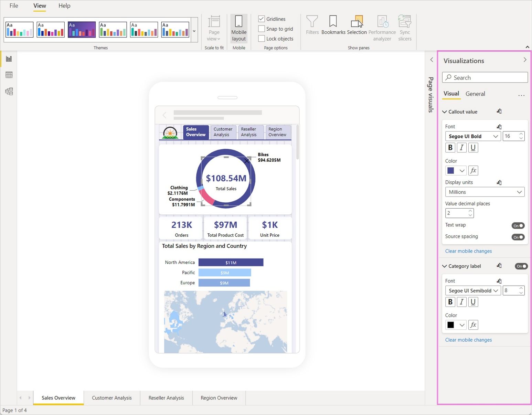
Task: Click Clear mobile changes under Callout value
Action: 468,251
